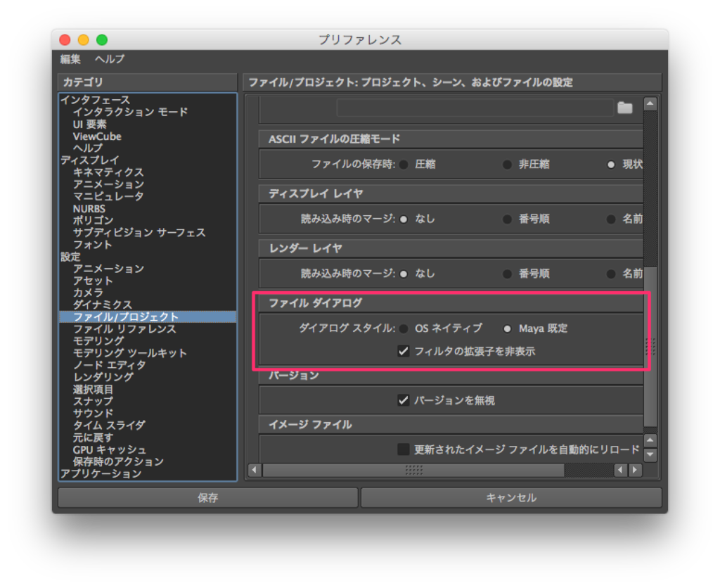Uncheck バージョンを無視 in the version section
This screenshot has height=588, width=720.
[403, 400]
